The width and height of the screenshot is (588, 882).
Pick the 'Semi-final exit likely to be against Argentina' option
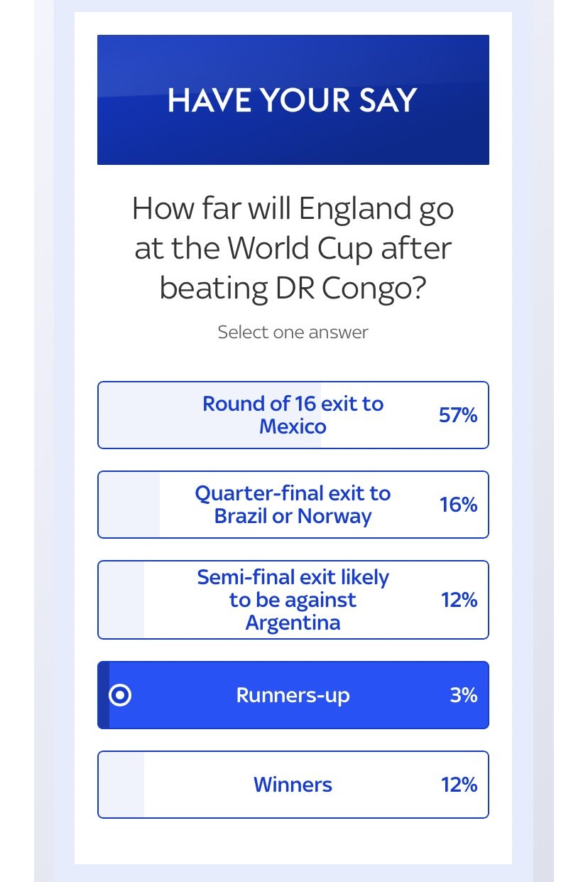point(293,600)
